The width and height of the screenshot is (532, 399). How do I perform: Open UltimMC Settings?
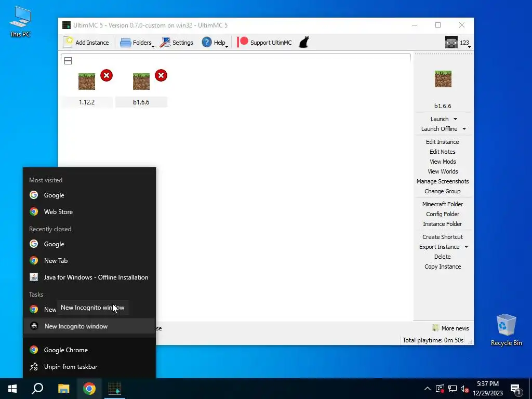[176, 43]
